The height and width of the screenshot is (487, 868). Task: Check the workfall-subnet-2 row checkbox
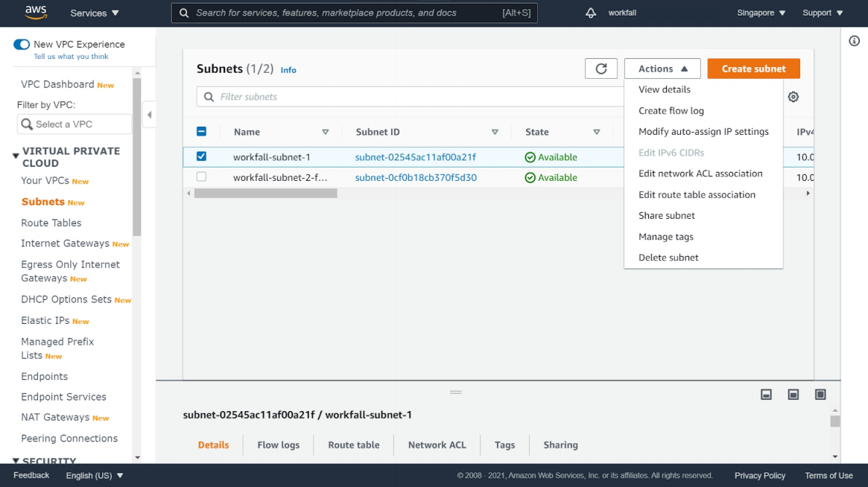pyautogui.click(x=201, y=177)
